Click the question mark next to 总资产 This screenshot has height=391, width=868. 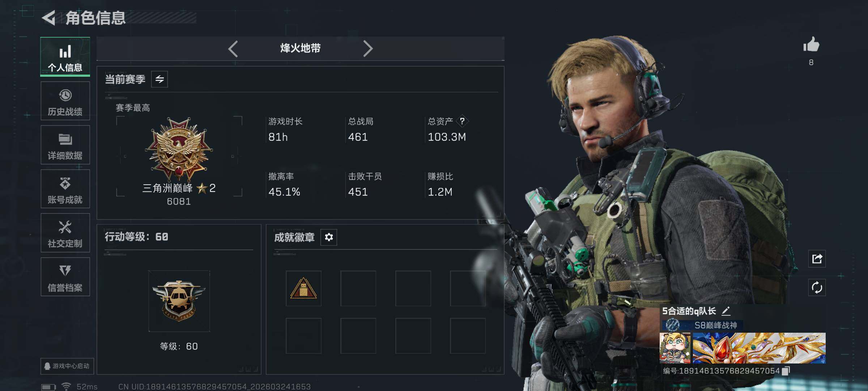point(462,121)
